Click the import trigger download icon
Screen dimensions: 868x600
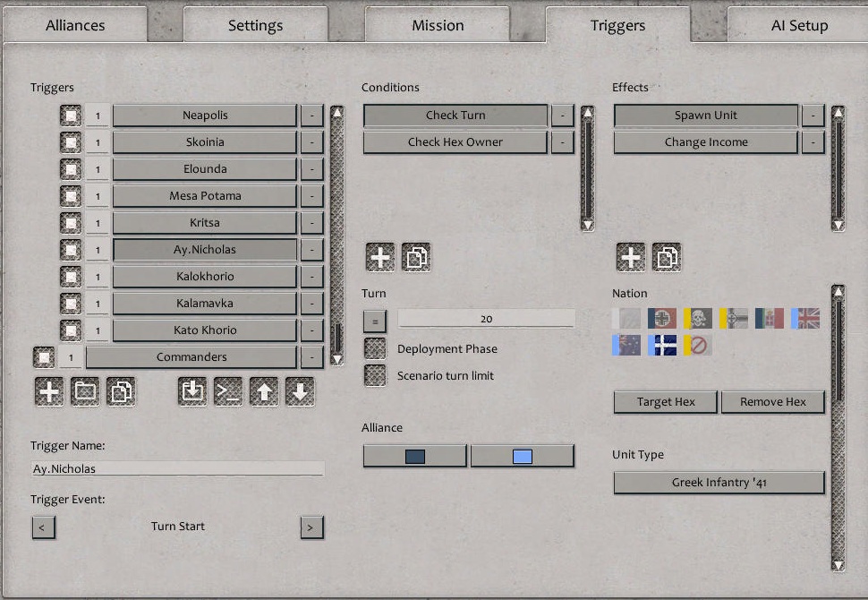click(x=192, y=391)
